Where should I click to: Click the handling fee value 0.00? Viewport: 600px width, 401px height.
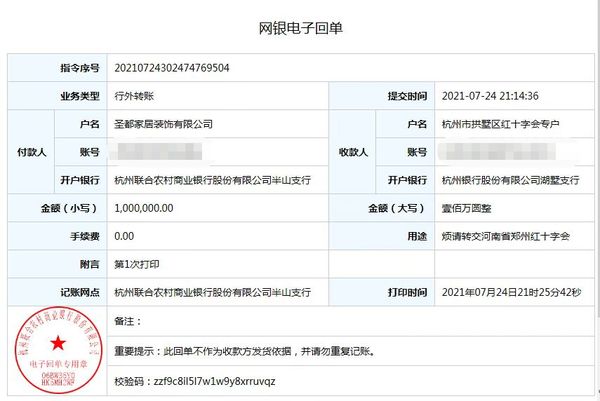coord(125,236)
